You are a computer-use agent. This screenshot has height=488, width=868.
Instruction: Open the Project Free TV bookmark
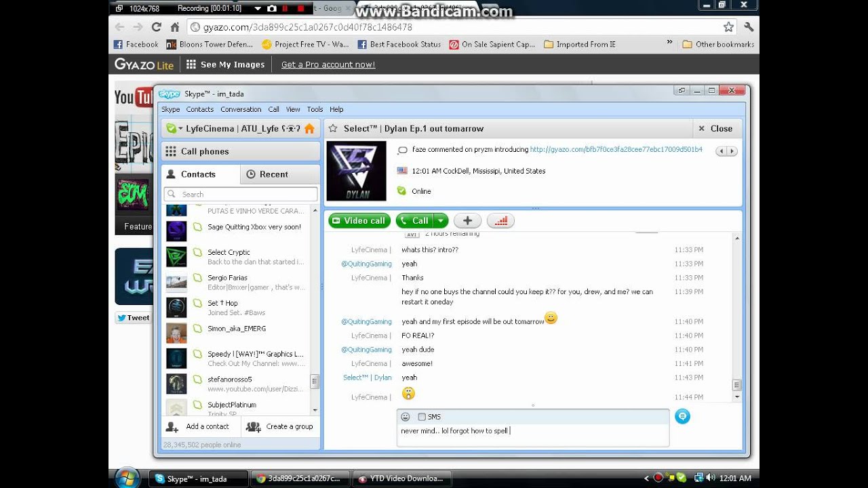coord(305,44)
